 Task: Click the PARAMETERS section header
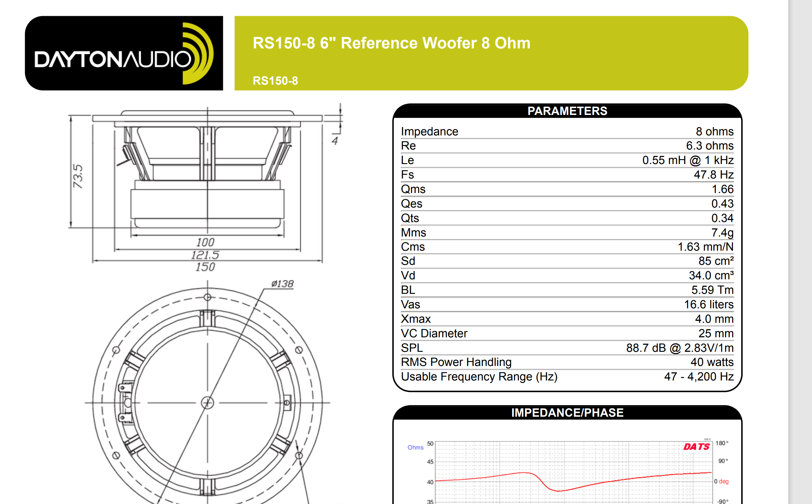[x=567, y=111]
